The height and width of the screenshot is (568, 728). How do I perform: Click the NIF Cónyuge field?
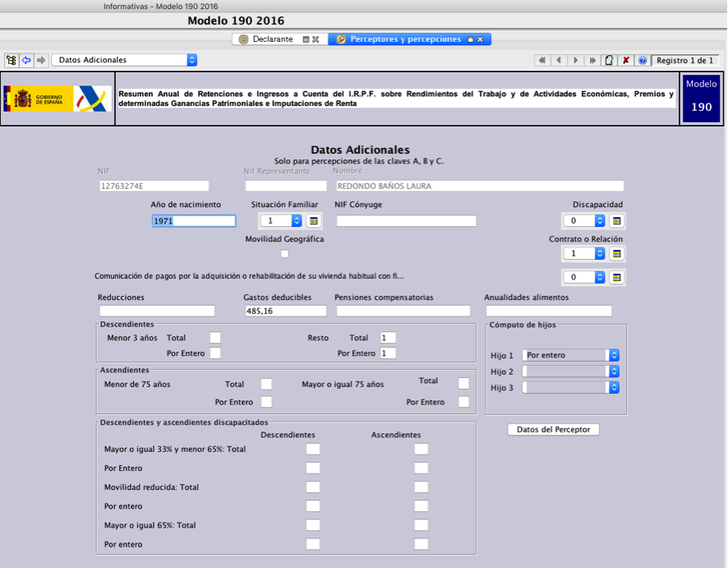click(406, 221)
